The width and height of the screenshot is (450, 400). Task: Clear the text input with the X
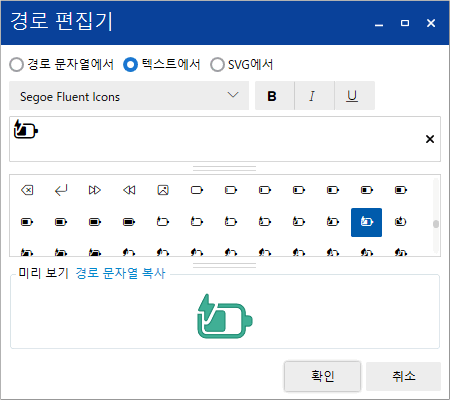point(430,139)
